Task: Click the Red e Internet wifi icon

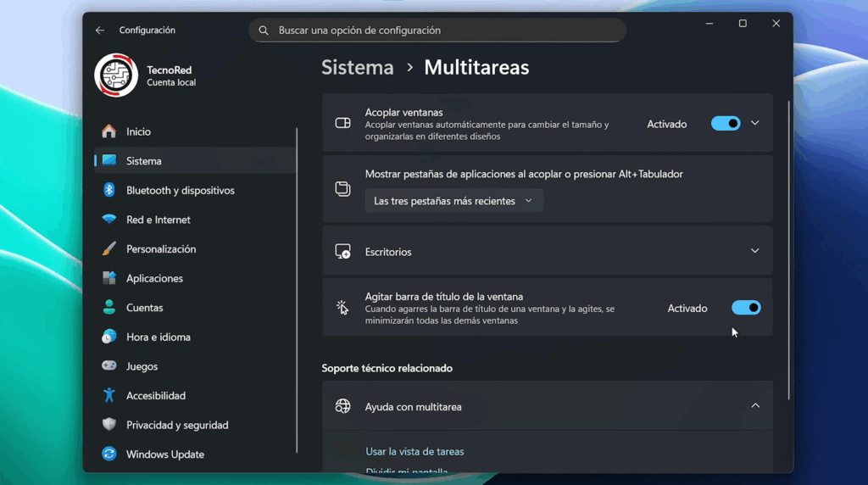Action: tap(109, 220)
